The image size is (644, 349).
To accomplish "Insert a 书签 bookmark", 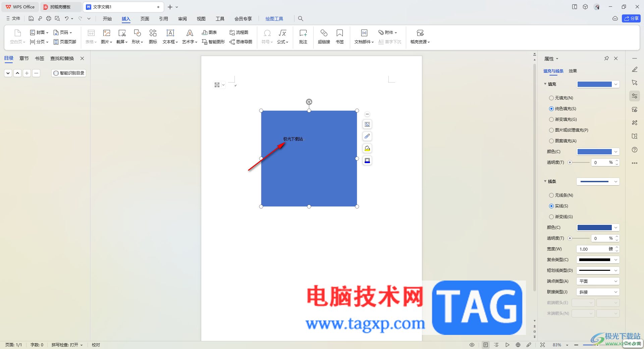I will (340, 37).
